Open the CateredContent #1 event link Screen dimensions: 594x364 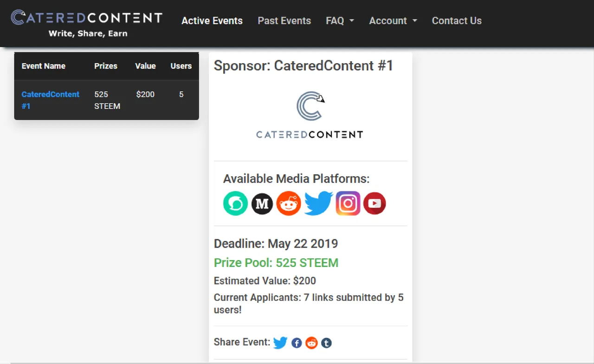coord(50,100)
